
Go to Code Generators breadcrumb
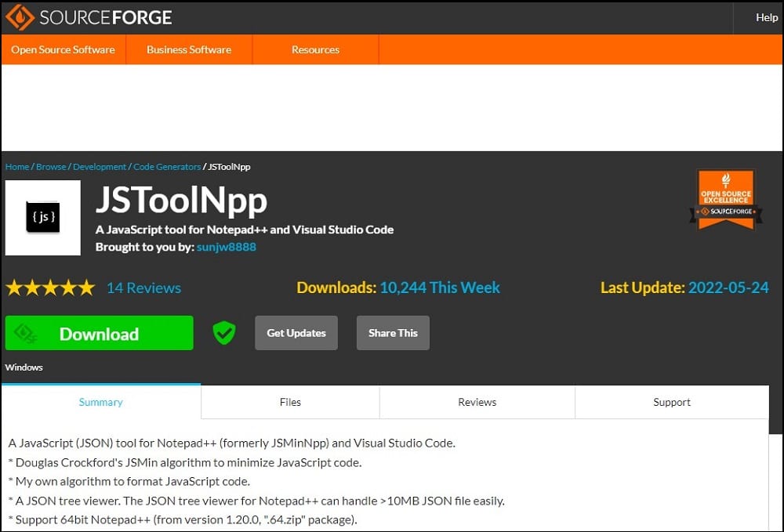[x=167, y=167]
